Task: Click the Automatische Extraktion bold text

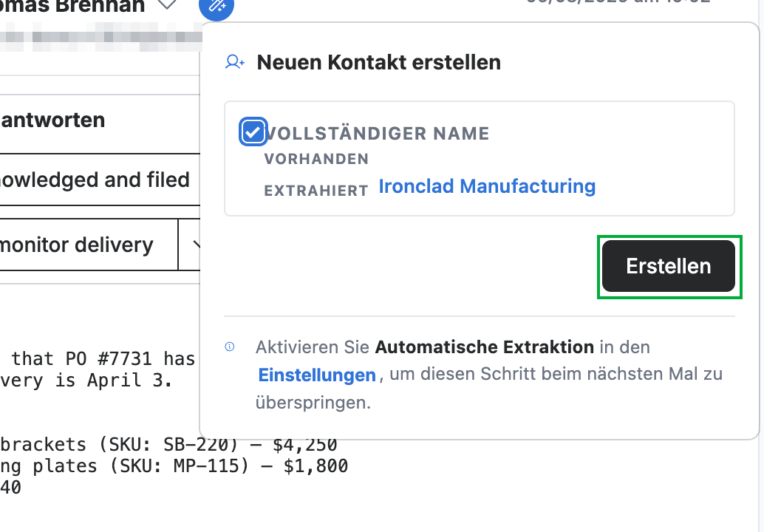Action: click(484, 347)
